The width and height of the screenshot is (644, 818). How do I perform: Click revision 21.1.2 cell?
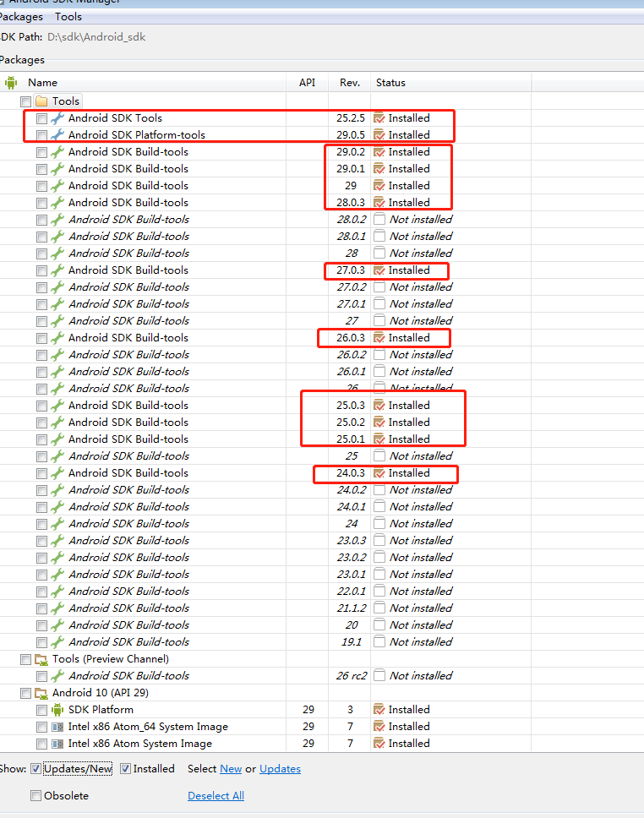[352, 608]
